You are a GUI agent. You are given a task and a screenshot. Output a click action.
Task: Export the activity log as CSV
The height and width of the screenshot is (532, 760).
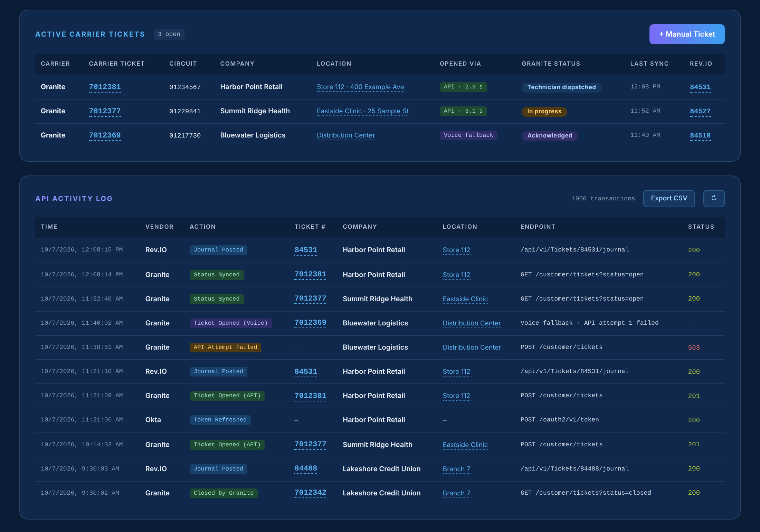pyautogui.click(x=669, y=198)
